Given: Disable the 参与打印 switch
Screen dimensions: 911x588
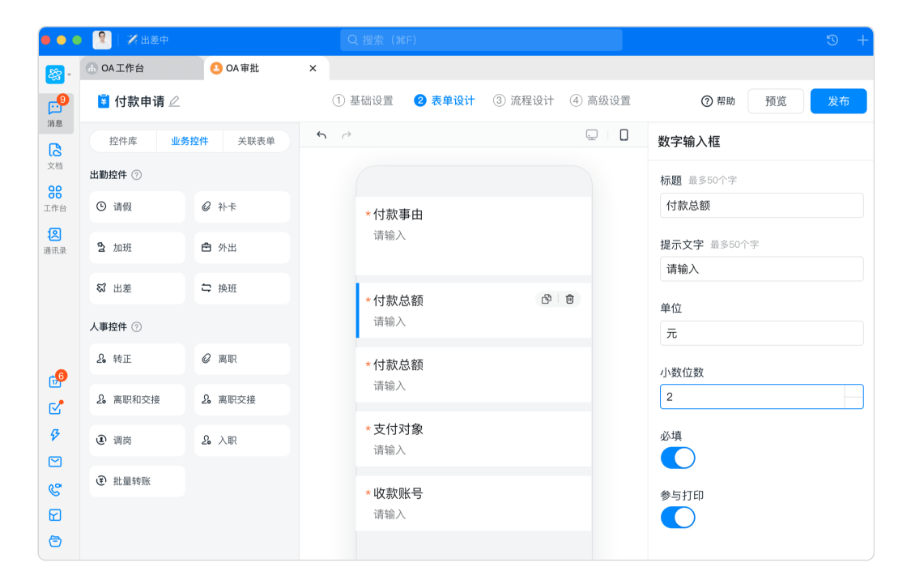Looking at the screenshot, I should 678,518.
